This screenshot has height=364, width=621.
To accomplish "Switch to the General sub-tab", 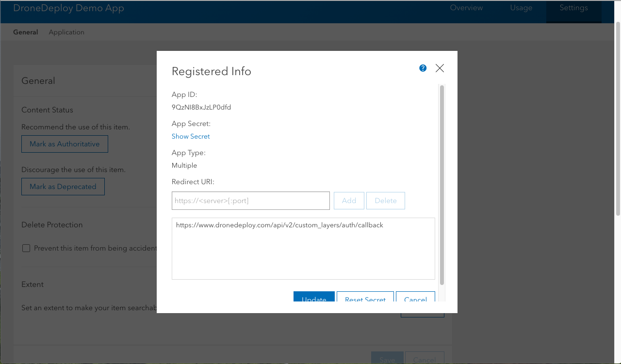I will [x=25, y=32].
